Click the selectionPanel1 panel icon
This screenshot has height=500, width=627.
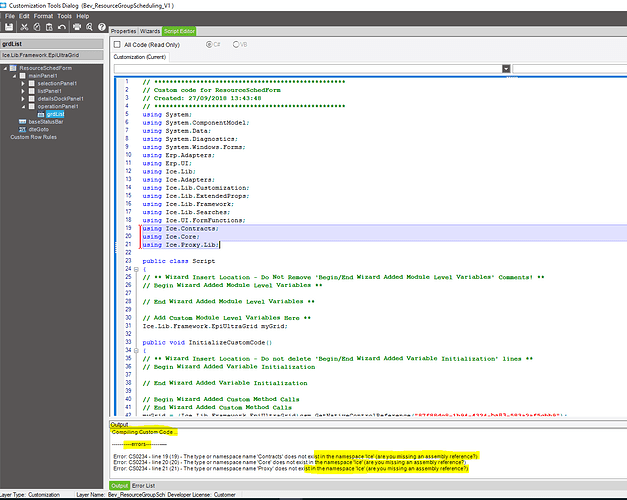click(32, 83)
